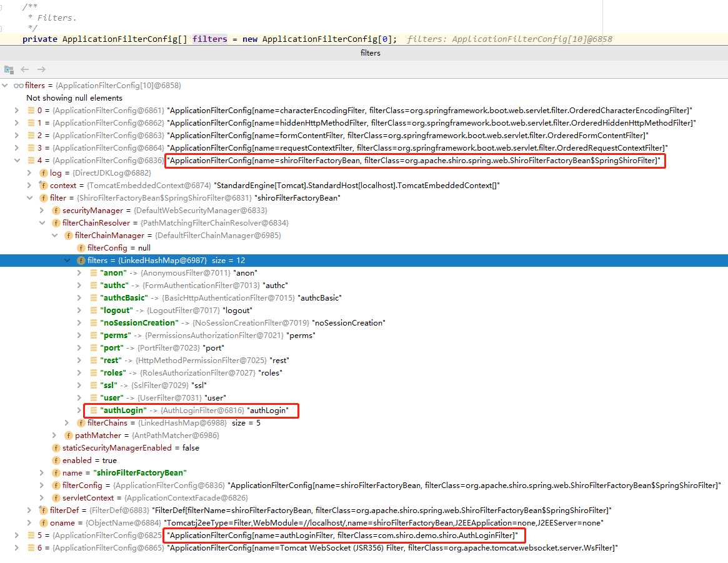Expand the name shiroFilterFactoryBean field
This screenshot has width=728, height=563.
tap(42, 473)
